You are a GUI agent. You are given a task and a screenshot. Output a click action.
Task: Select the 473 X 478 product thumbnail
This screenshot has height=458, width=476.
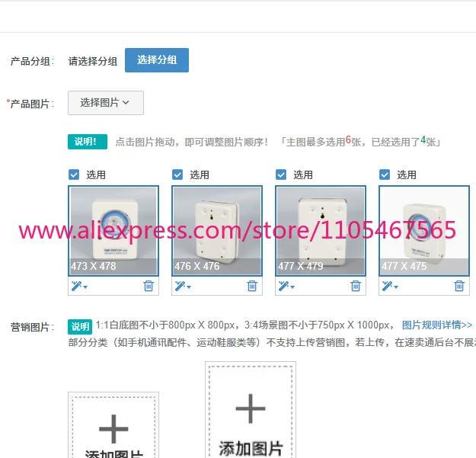pyautogui.click(x=113, y=231)
